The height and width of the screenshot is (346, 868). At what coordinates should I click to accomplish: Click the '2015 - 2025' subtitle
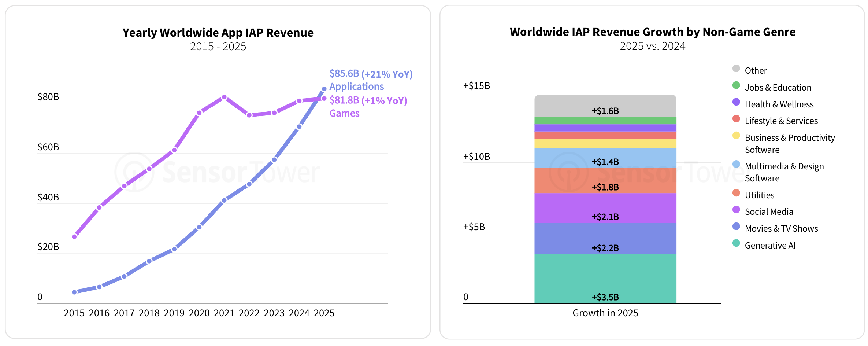click(x=218, y=47)
